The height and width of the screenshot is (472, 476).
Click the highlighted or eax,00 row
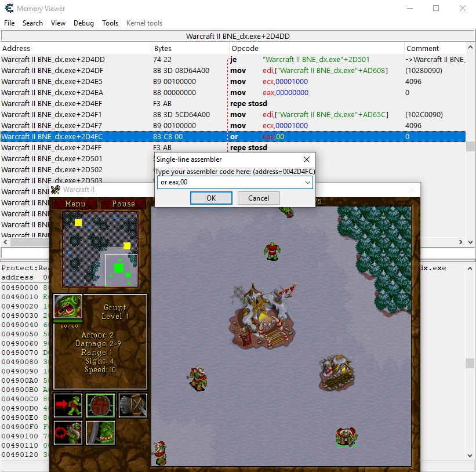(233, 137)
